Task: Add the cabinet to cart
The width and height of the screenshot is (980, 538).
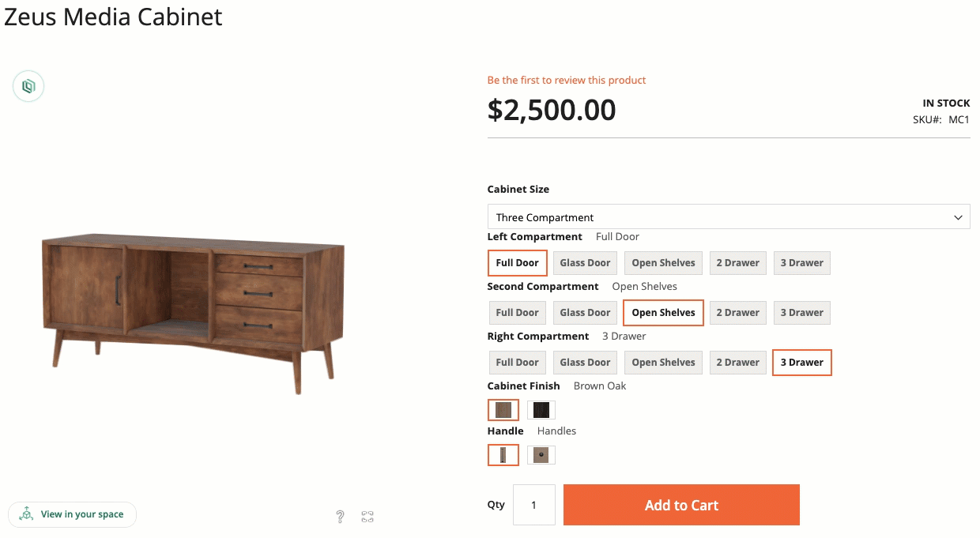Action: (x=681, y=505)
